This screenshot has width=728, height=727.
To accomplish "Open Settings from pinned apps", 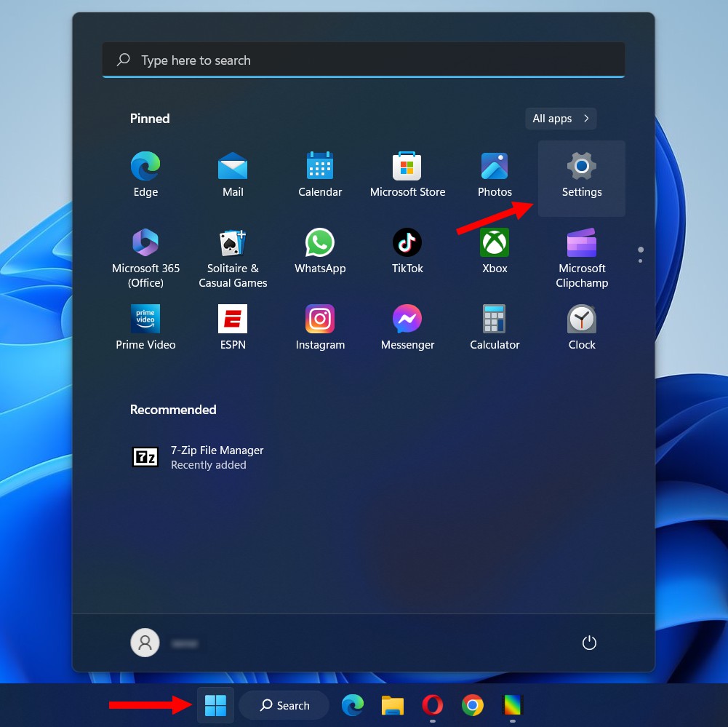I will (582, 178).
